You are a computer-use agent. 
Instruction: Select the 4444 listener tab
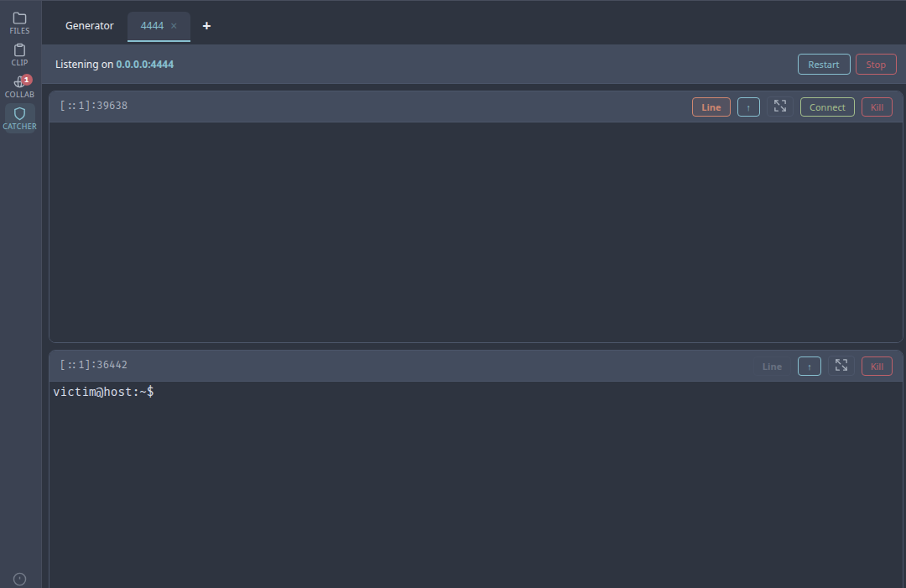(152, 26)
